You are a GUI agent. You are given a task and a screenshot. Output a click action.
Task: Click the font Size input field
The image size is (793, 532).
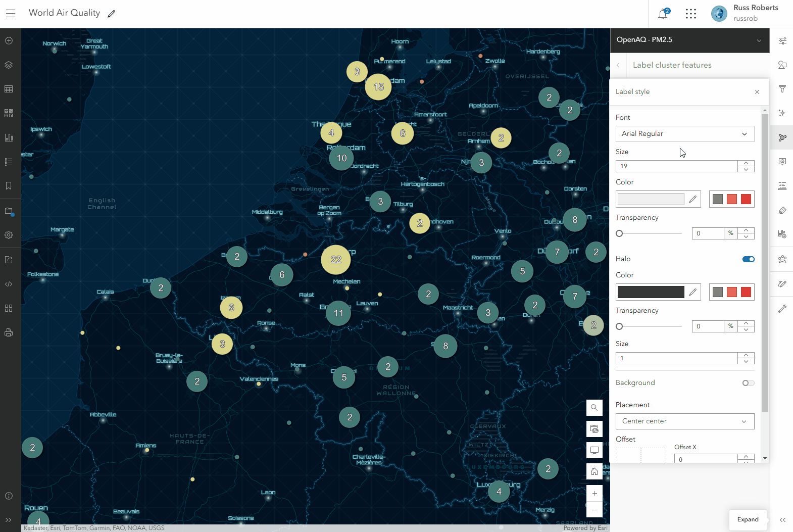[x=676, y=166]
